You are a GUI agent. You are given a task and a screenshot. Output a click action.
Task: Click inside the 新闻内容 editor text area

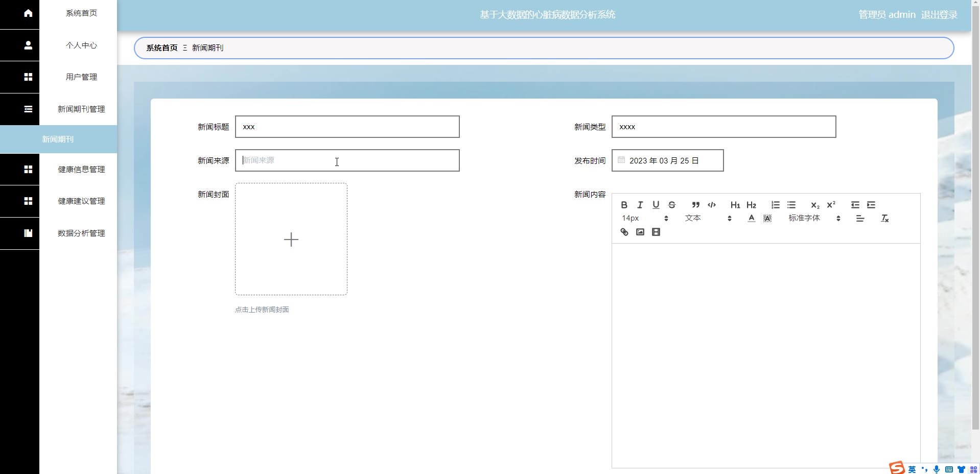pyautogui.click(x=766, y=355)
